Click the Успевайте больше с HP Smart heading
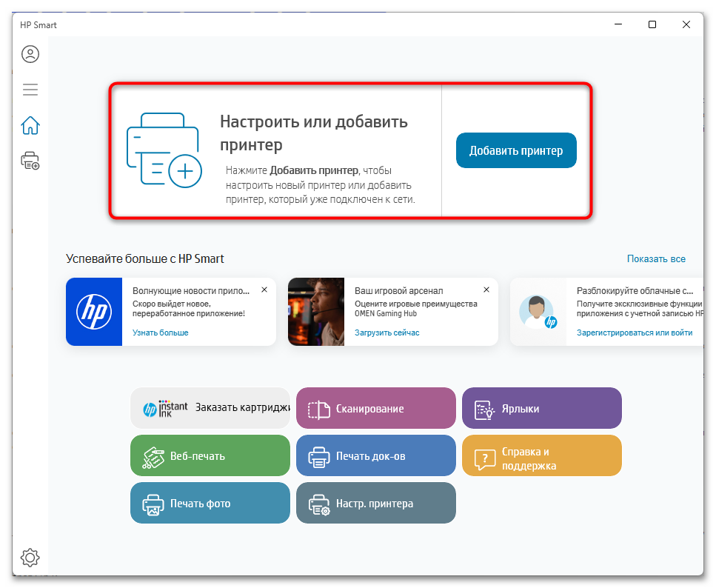The height and width of the screenshot is (588, 716). [144, 258]
